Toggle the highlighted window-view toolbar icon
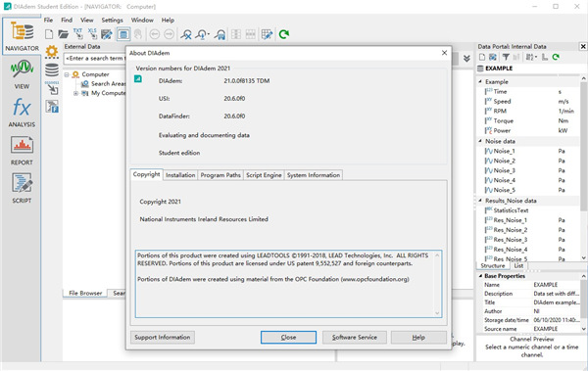Viewport: 588px width, 371px height. pyautogui.click(x=123, y=34)
